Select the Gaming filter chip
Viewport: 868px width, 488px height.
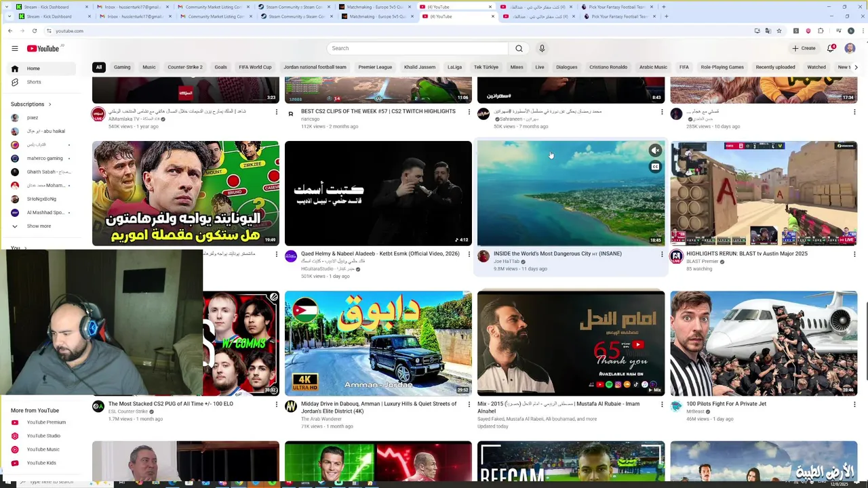click(x=122, y=67)
